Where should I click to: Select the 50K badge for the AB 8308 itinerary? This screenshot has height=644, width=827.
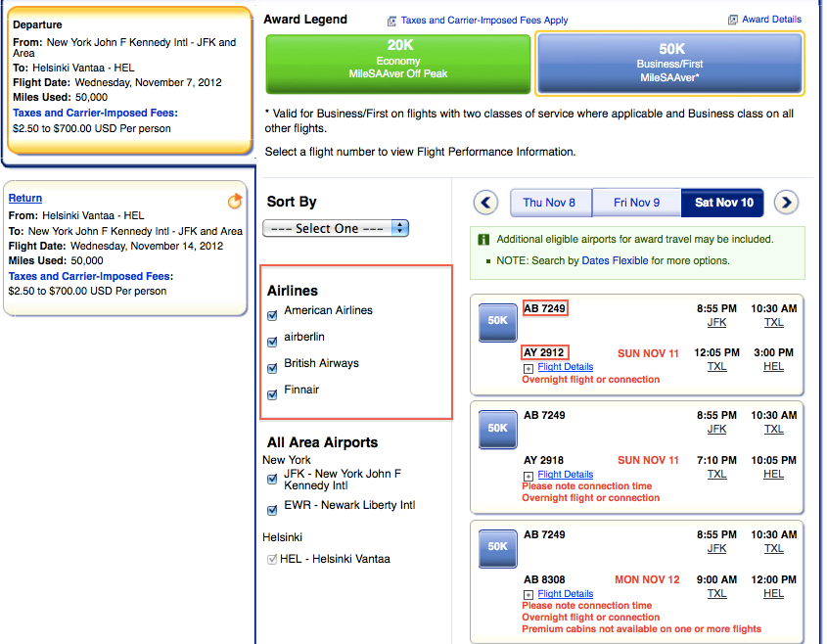tap(497, 548)
